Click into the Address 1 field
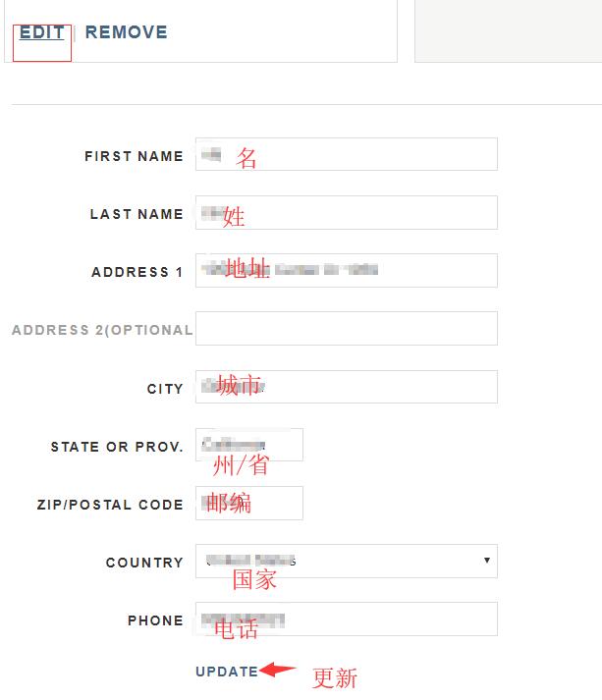Viewport: 602px width, 700px height. click(x=346, y=270)
